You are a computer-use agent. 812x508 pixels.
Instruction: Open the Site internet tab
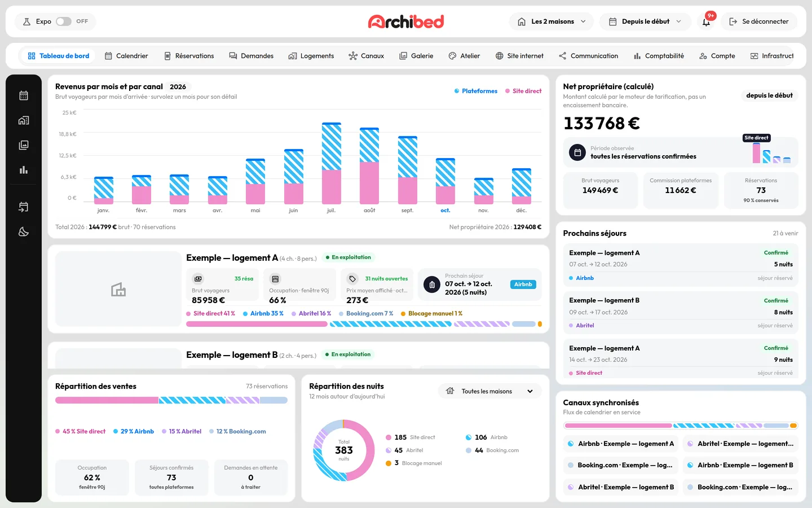pos(519,56)
